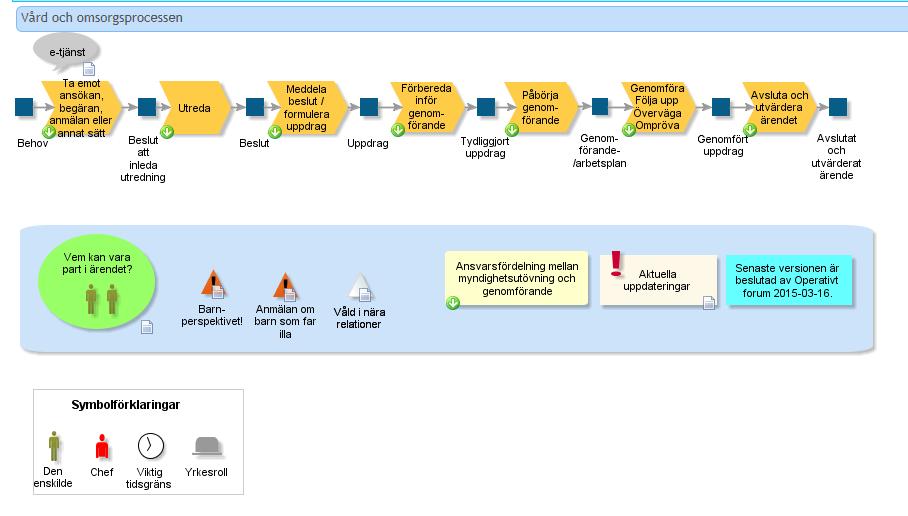Open the 'Avsluta och utvärdera ärendet' step
The width and height of the screenshot is (908, 516).
pos(779,107)
